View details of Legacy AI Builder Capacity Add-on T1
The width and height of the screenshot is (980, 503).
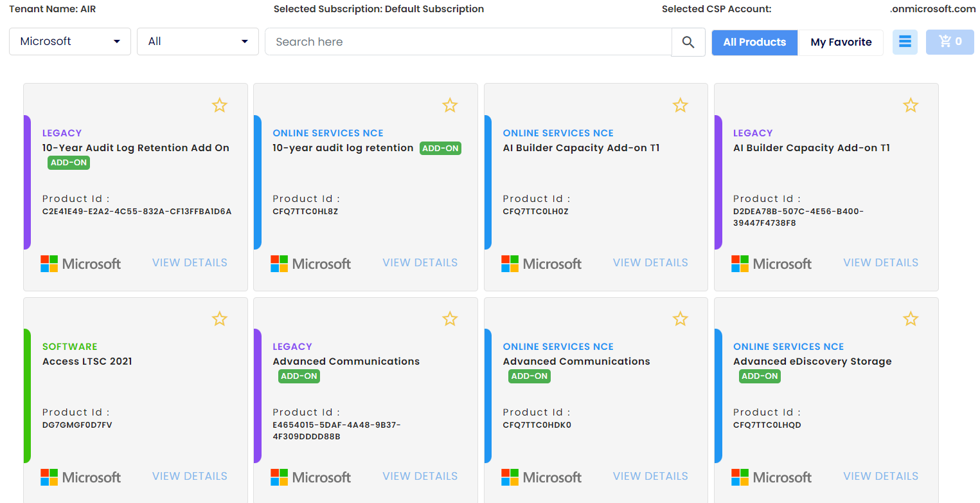coord(880,262)
